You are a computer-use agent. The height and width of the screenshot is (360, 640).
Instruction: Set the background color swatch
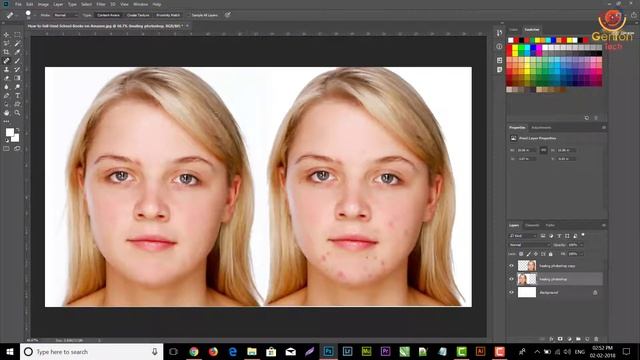pyautogui.click(x=16, y=139)
